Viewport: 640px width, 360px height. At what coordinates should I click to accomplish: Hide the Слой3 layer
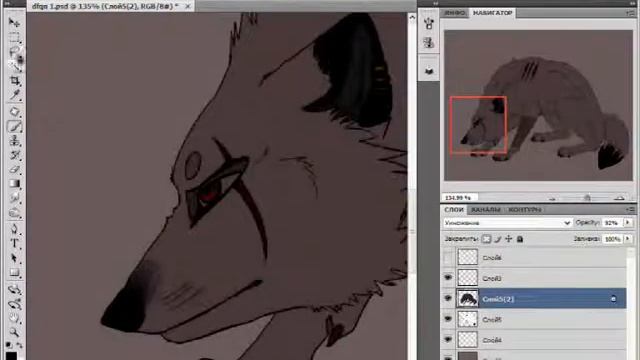click(x=448, y=278)
